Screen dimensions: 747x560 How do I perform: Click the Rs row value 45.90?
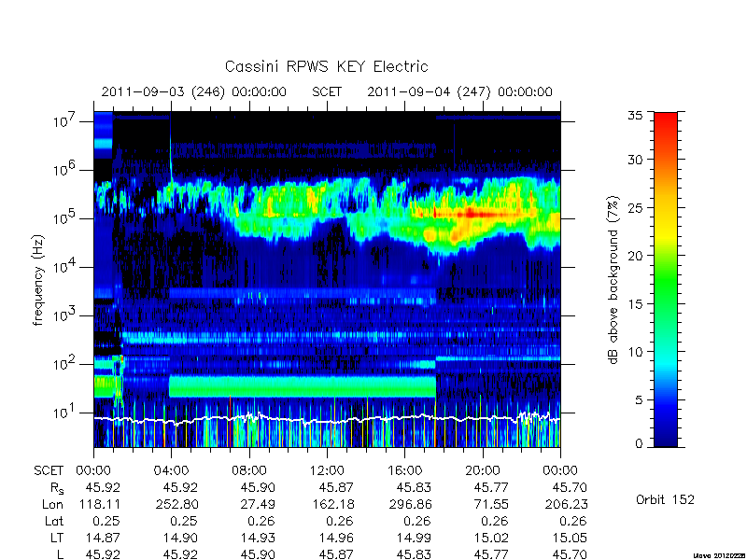[x=258, y=487]
